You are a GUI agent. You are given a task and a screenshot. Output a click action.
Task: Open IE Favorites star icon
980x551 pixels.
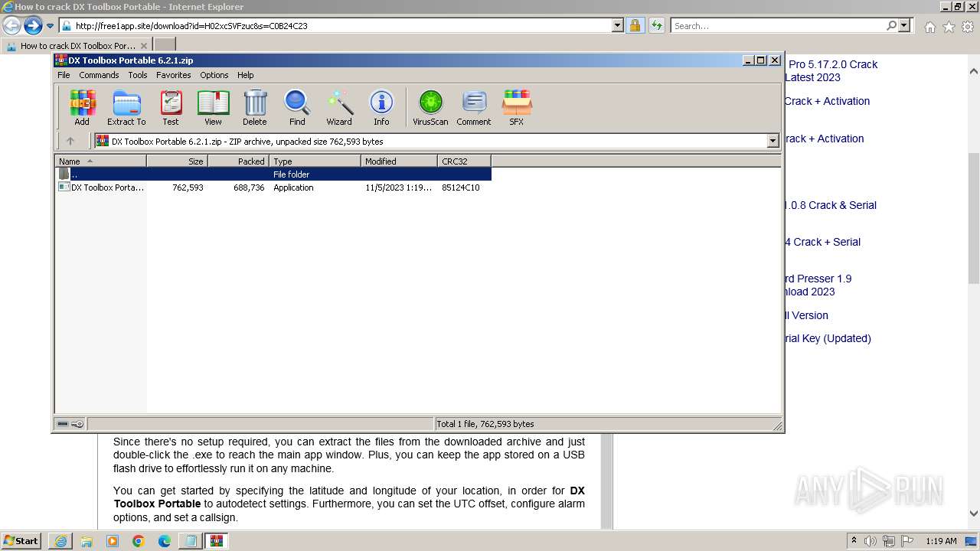pyautogui.click(x=949, y=27)
